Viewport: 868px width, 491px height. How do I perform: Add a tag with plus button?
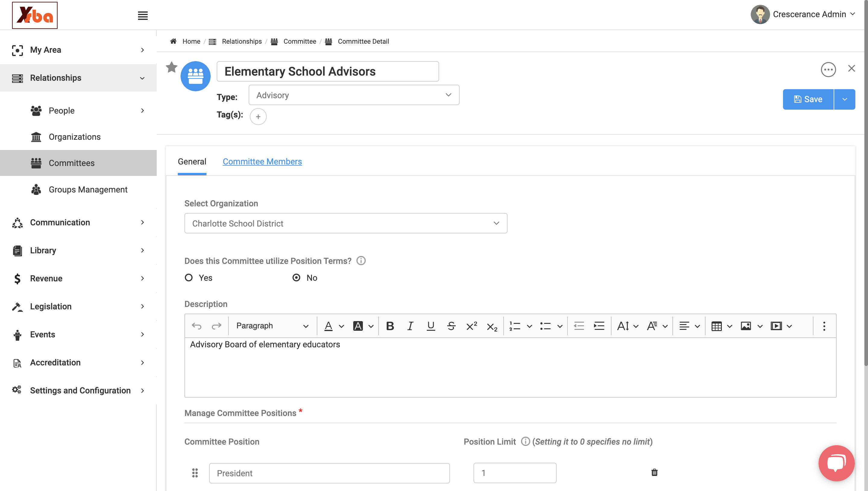[258, 117]
